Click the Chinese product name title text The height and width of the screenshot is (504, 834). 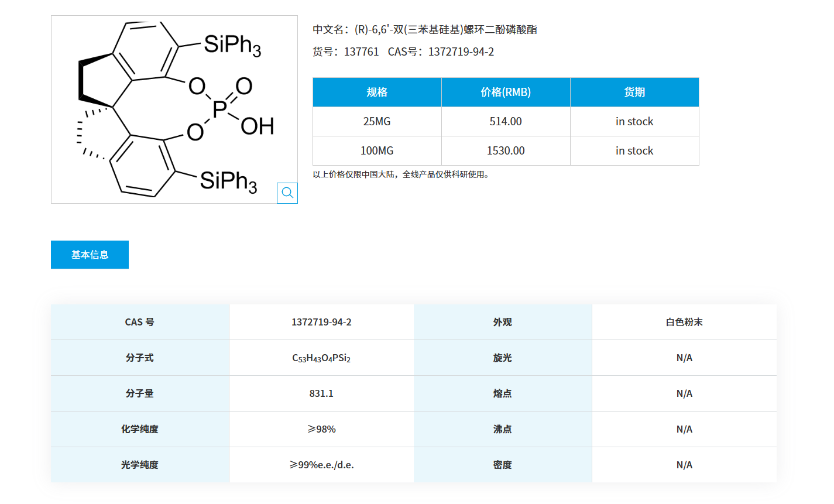click(x=426, y=29)
